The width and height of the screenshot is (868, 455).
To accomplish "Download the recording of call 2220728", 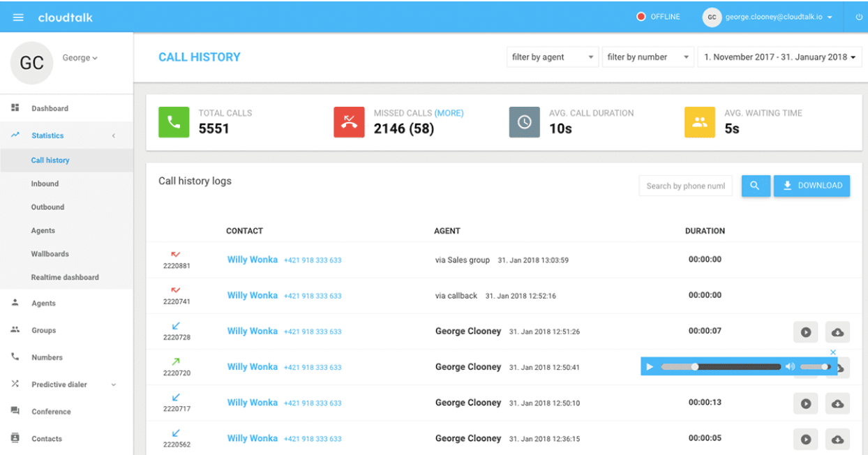I will coord(837,331).
